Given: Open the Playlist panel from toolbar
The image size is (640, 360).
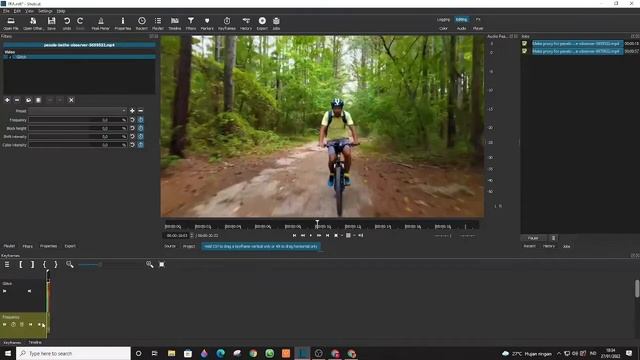Looking at the screenshot, I should 158,23.
